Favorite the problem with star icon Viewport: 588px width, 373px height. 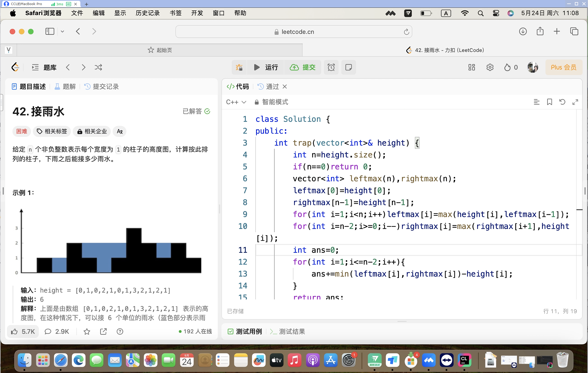pos(87,331)
